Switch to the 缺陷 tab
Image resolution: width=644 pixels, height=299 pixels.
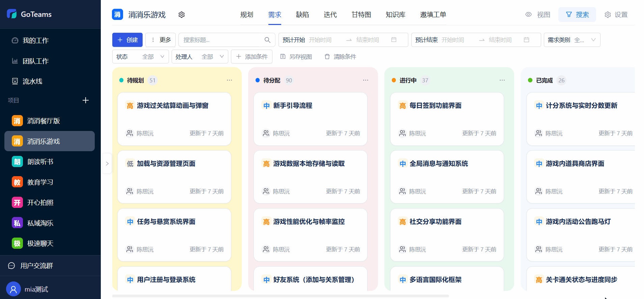point(302,15)
